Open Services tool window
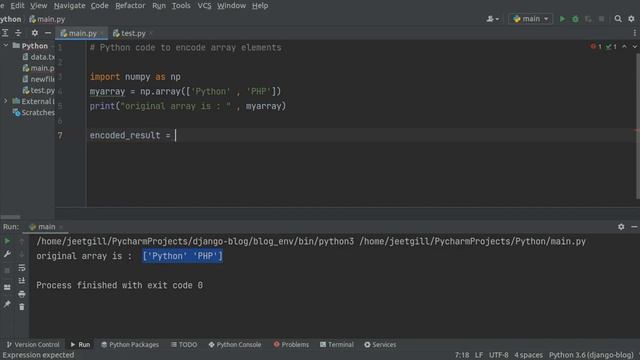 (380, 345)
